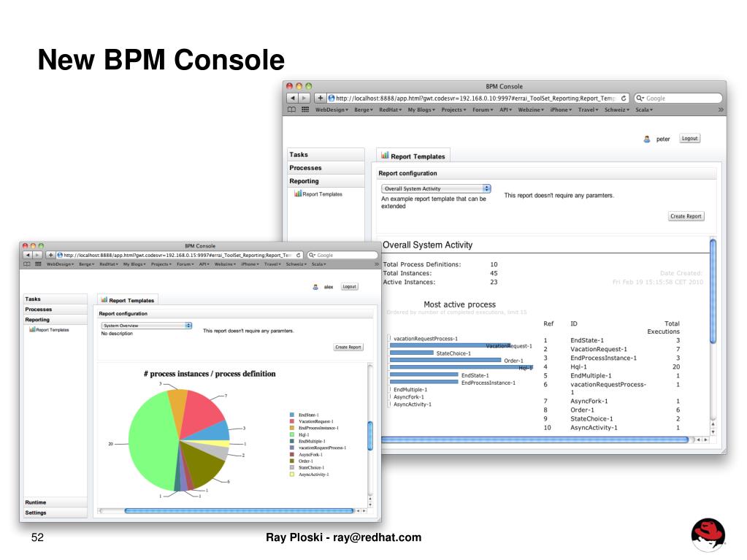Click Forward arrow in the peter window
Image resolution: width=747 pixels, height=560 pixels.
pyautogui.click(x=304, y=98)
